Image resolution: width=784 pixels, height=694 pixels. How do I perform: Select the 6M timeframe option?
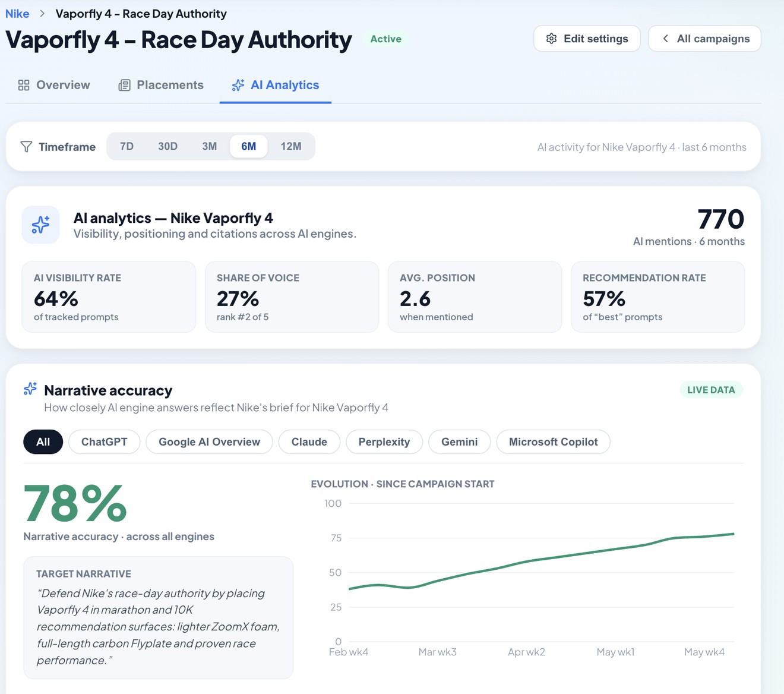[x=248, y=146]
